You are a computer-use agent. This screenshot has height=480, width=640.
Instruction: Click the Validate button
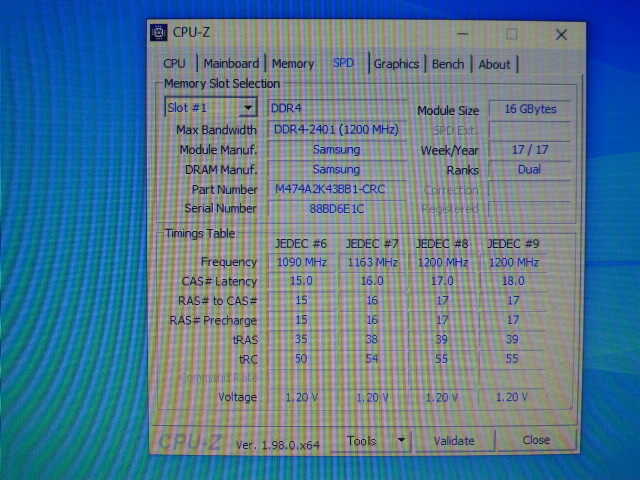(454, 441)
